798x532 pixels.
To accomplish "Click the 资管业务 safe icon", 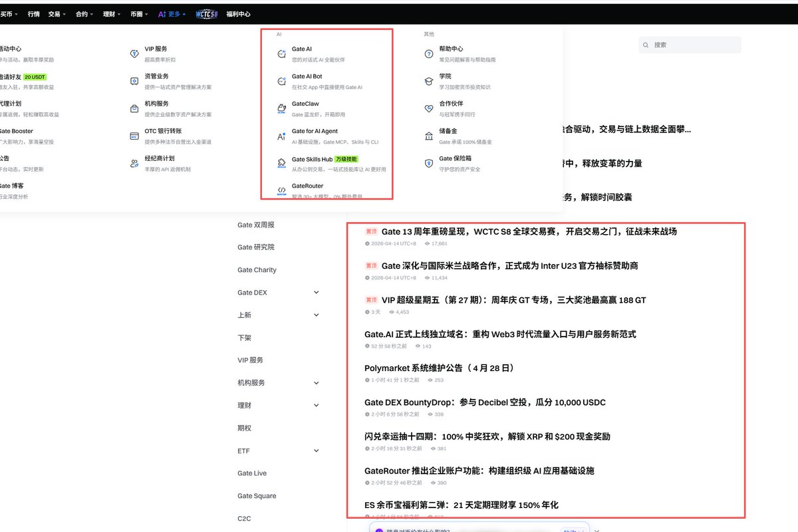I will click(134, 81).
